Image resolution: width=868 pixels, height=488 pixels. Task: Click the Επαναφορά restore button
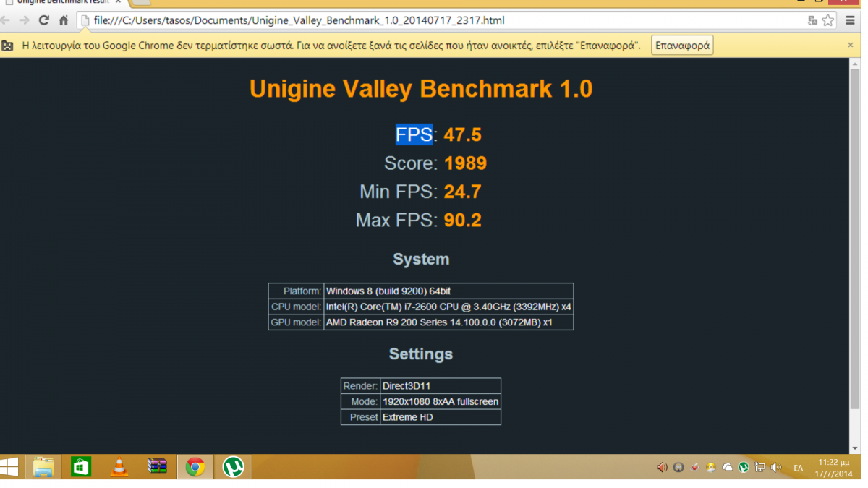click(682, 46)
